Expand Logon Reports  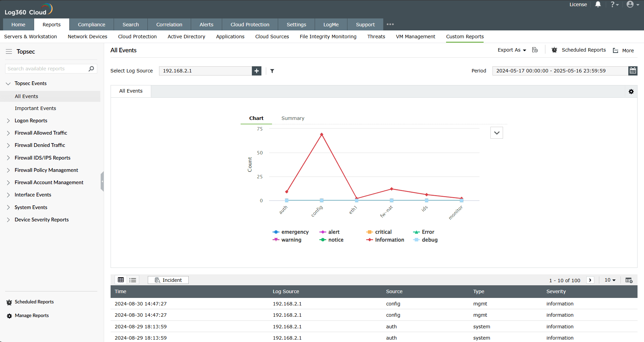tap(8, 121)
